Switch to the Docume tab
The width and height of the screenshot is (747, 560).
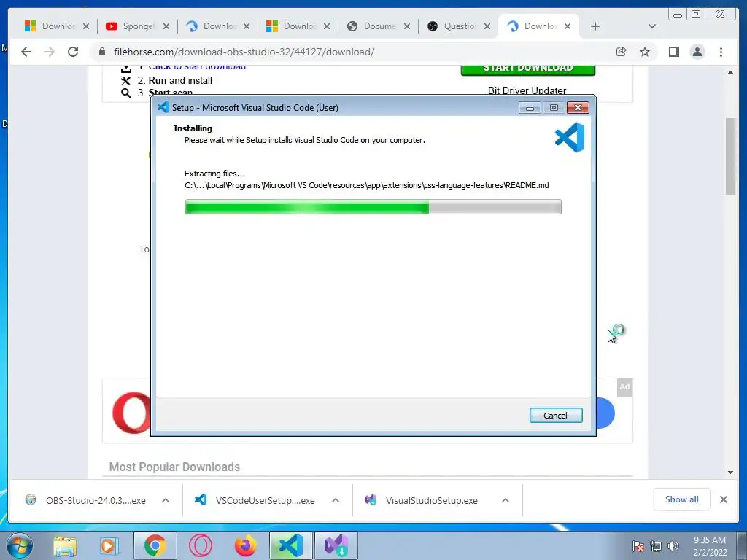click(371, 26)
